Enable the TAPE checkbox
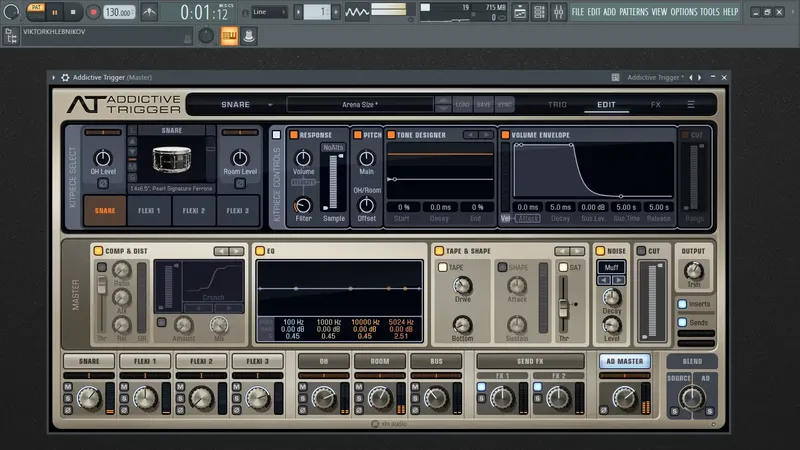 (442, 267)
